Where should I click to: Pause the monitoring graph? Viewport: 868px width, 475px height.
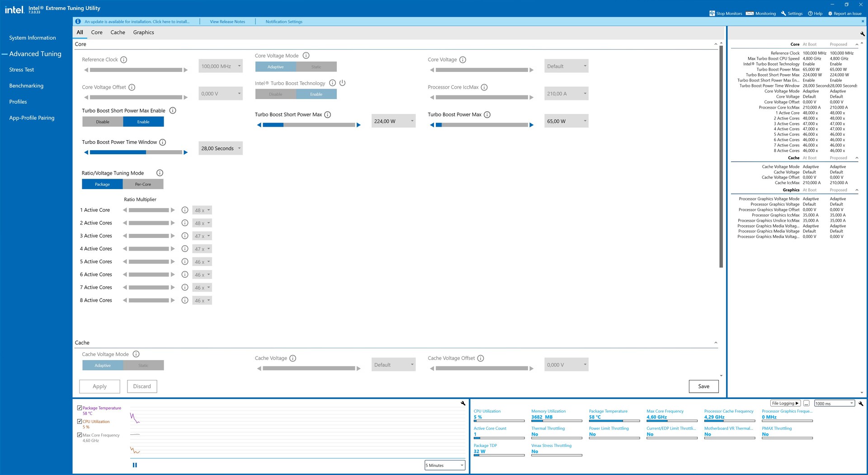point(135,465)
